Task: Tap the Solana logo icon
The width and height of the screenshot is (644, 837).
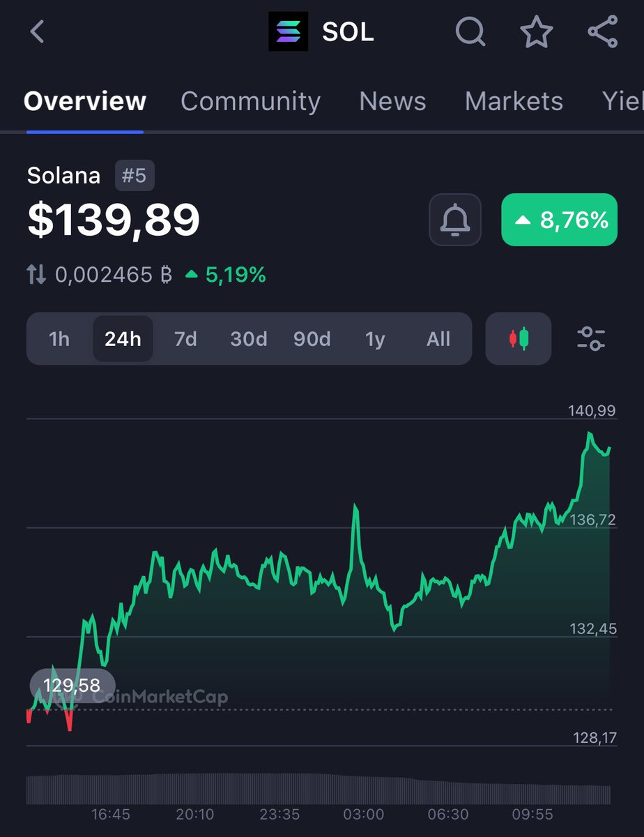Action: (288, 31)
